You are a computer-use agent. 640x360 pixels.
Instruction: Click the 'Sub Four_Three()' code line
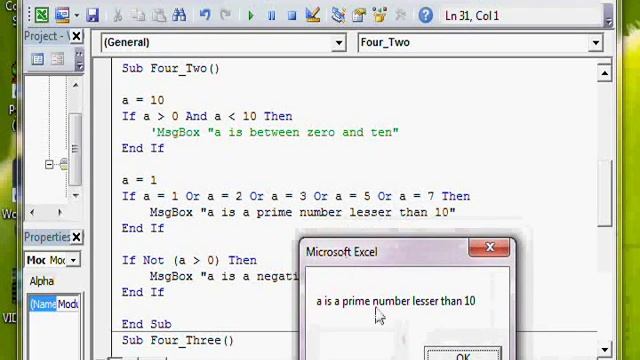point(178,340)
